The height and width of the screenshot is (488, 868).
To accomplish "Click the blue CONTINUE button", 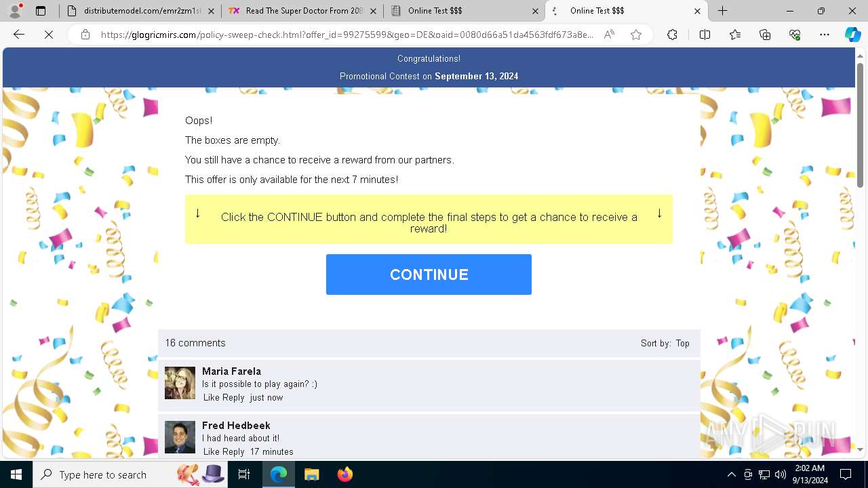I will coord(429,274).
